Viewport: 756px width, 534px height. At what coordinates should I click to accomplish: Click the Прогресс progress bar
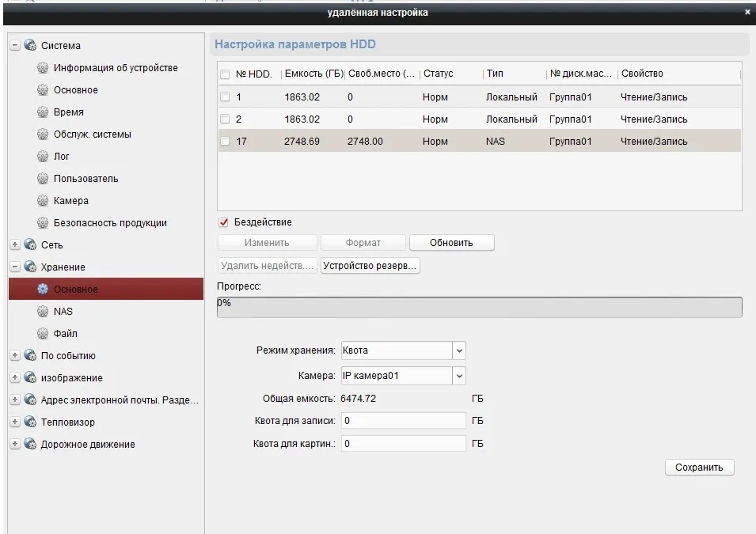tap(479, 308)
